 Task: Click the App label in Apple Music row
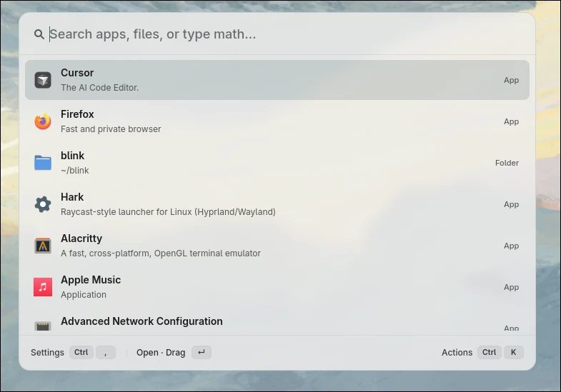point(511,288)
